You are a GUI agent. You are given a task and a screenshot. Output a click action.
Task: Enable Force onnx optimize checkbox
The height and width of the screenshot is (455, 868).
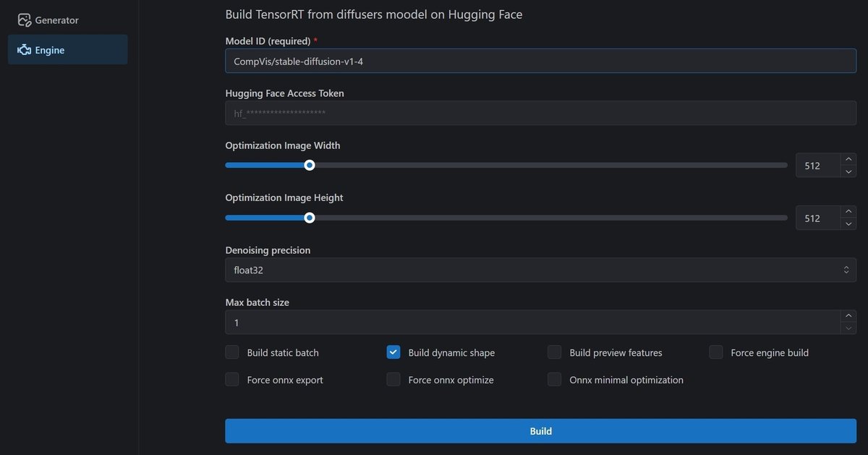click(x=393, y=379)
